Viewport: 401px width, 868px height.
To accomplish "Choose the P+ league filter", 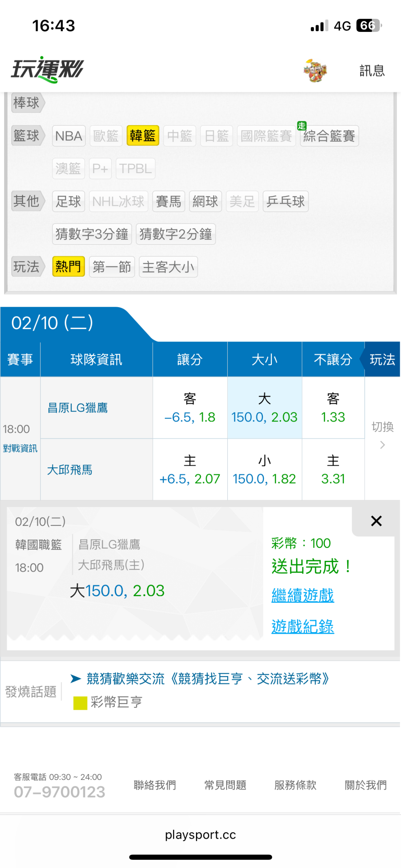I will (100, 169).
